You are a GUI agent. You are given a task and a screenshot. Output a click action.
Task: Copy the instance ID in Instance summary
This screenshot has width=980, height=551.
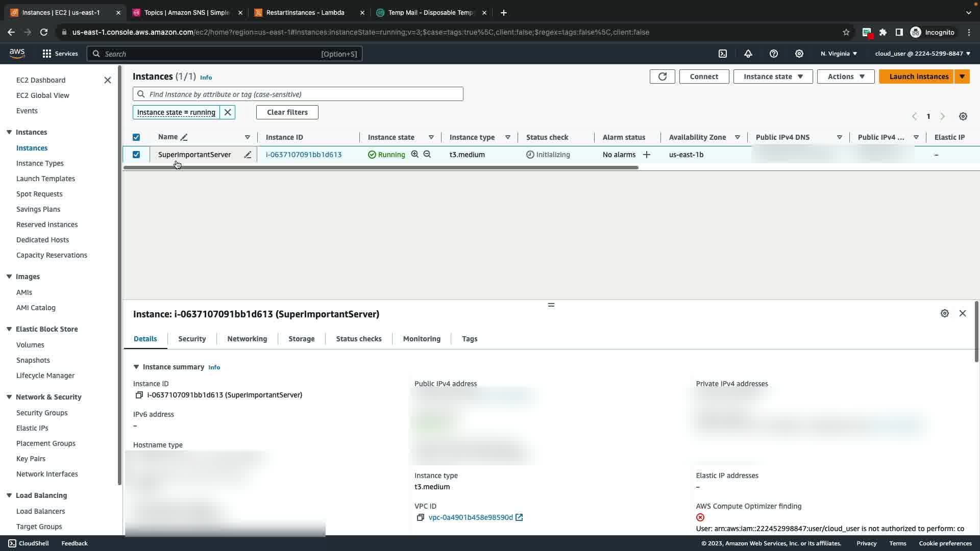click(139, 395)
